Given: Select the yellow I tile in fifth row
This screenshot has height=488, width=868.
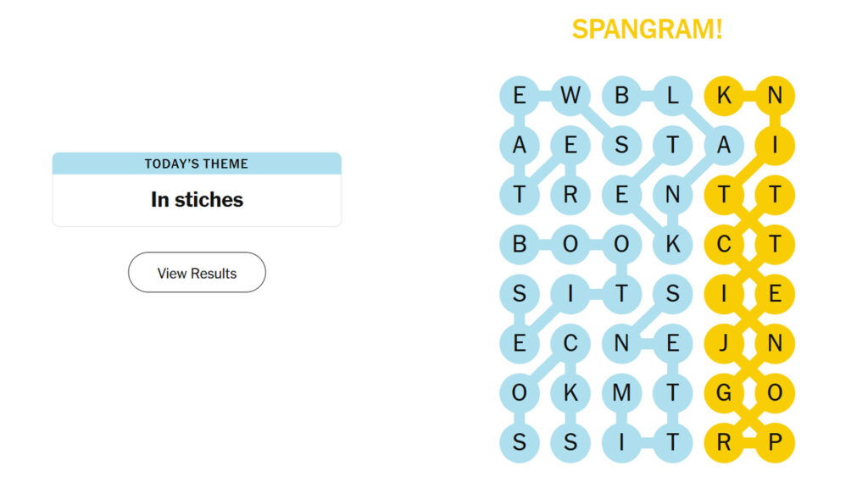Looking at the screenshot, I should point(724,295).
